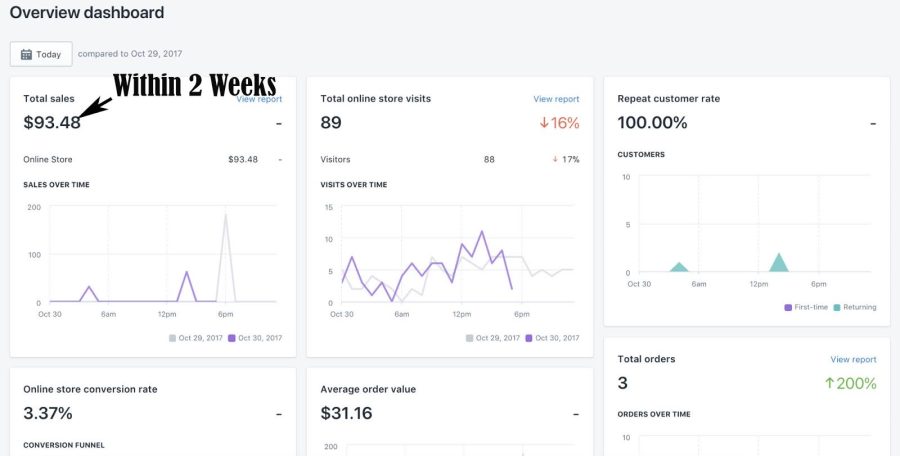Click the larger teal returning customers triangle
Viewport: 900px width, 456px height.
[779, 263]
